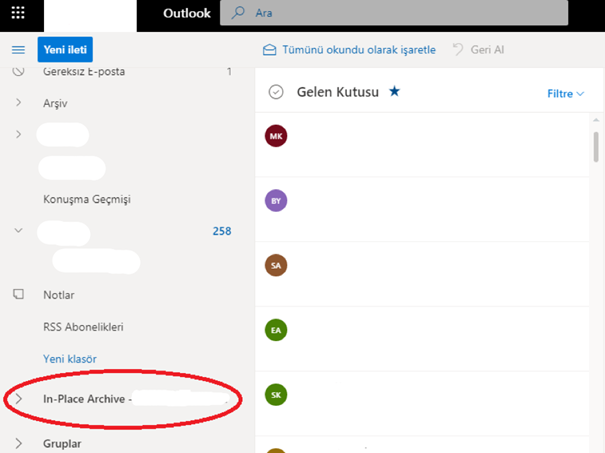Click the Gereksiz E-posta count 1
The width and height of the screenshot is (605, 453).
229,71
